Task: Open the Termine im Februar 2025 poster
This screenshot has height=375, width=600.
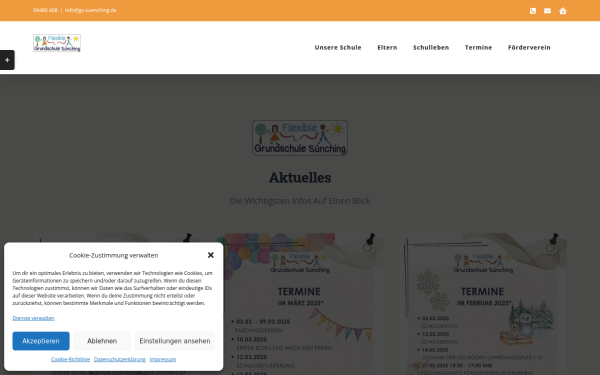Action: (484, 304)
